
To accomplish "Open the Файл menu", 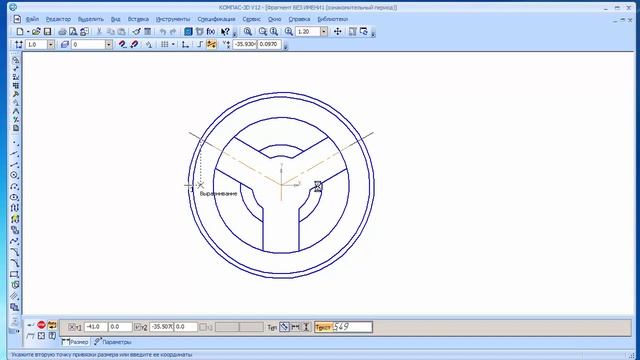I will [x=32, y=19].
